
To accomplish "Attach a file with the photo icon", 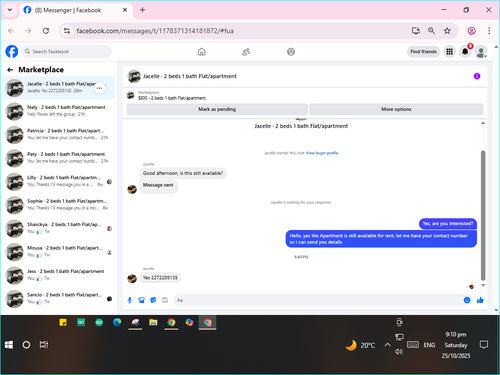I will (142, 300).
